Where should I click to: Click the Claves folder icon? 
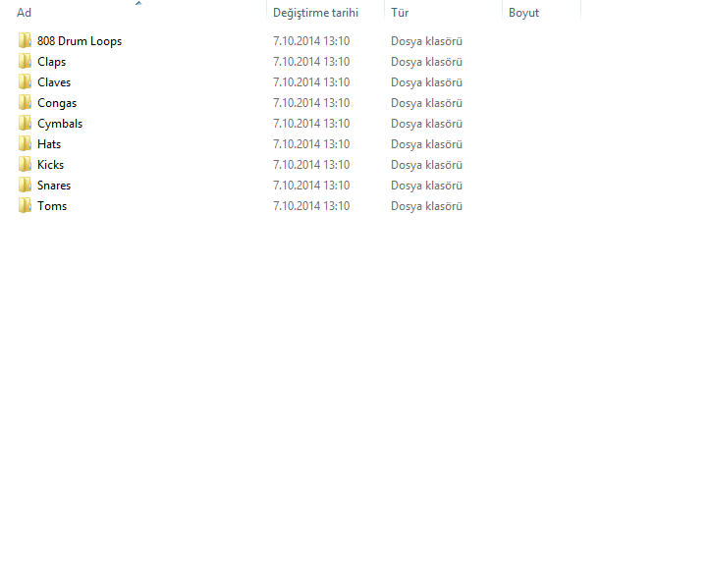pyautogui.click(x=25, y=82)
